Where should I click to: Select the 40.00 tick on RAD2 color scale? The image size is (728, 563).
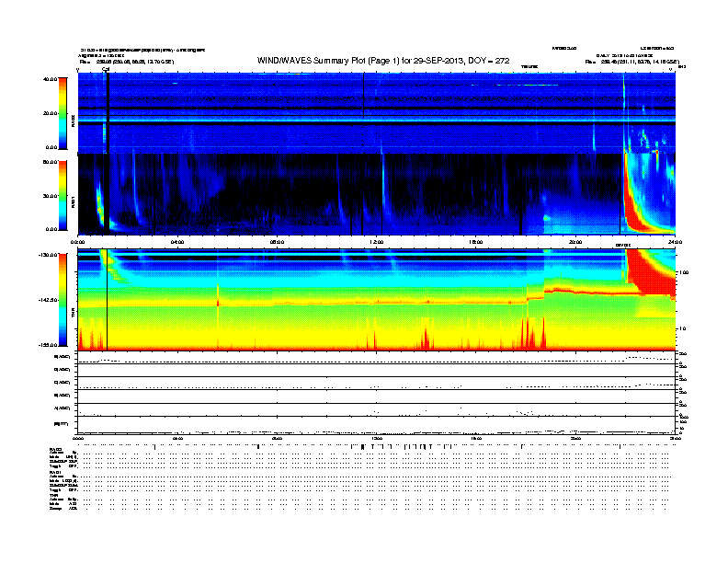click(50, 79)
